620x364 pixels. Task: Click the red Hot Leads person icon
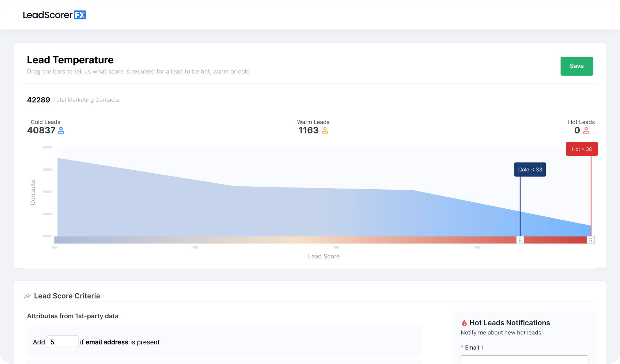[x=586, y=130]
